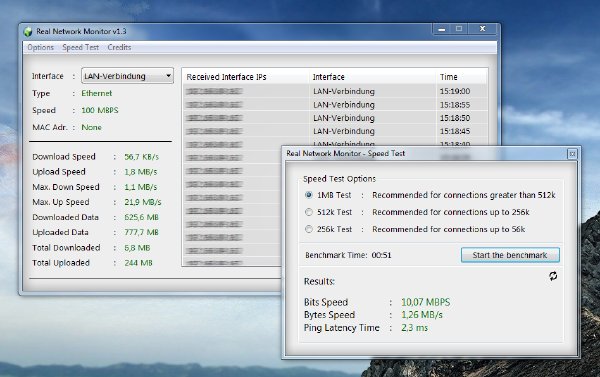This screenshot has width=600, height=377.
Task: Pick the 256k Test option
Action: click(309, 229)
